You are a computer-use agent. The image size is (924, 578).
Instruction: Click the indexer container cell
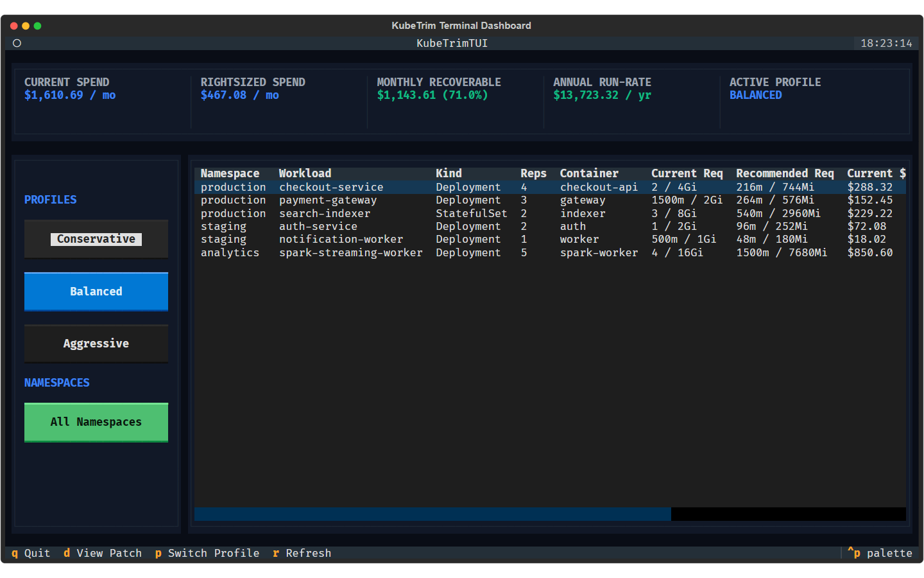click(x=583, y=213)
